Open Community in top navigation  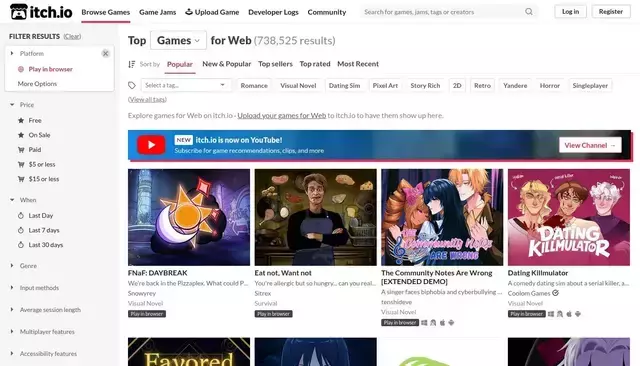tap(327, 12)
